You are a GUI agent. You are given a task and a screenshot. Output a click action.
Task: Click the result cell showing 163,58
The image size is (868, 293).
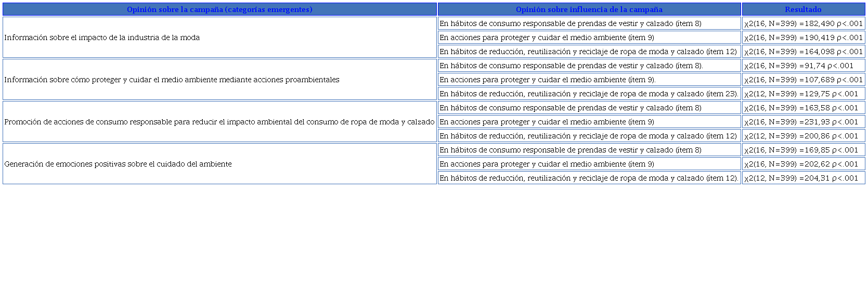click(x=801, y=108)
